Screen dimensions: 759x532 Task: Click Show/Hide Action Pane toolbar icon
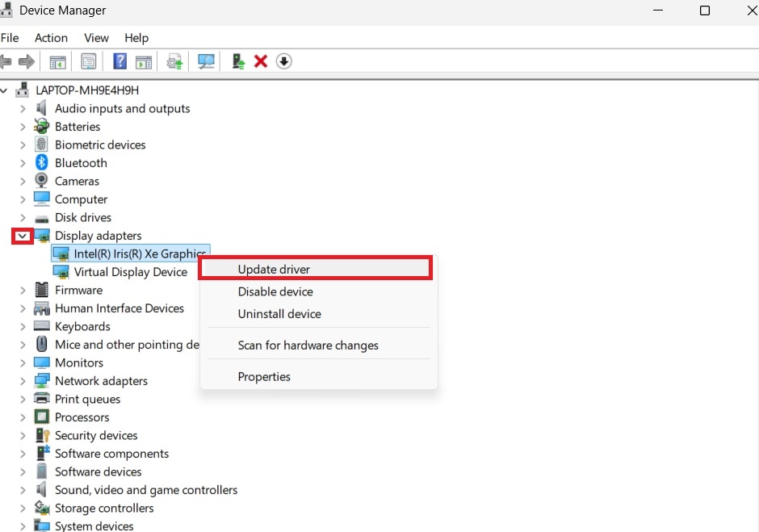tap(143, 61)
